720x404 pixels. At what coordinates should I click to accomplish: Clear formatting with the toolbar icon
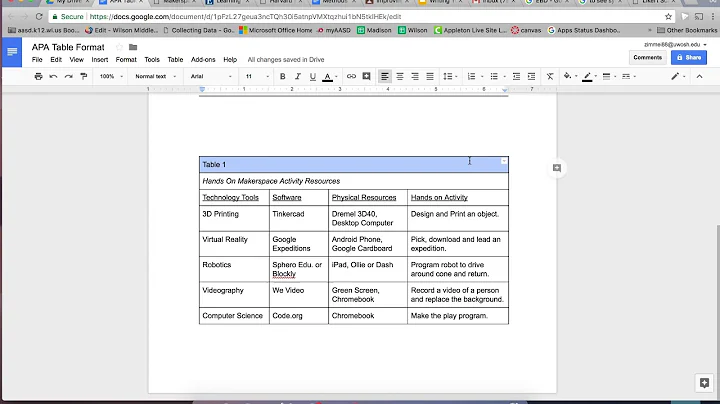point(550,76)
